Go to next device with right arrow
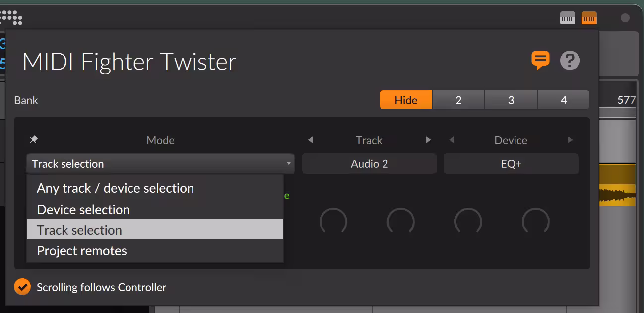The image size is (644, 313). [570, 140]
